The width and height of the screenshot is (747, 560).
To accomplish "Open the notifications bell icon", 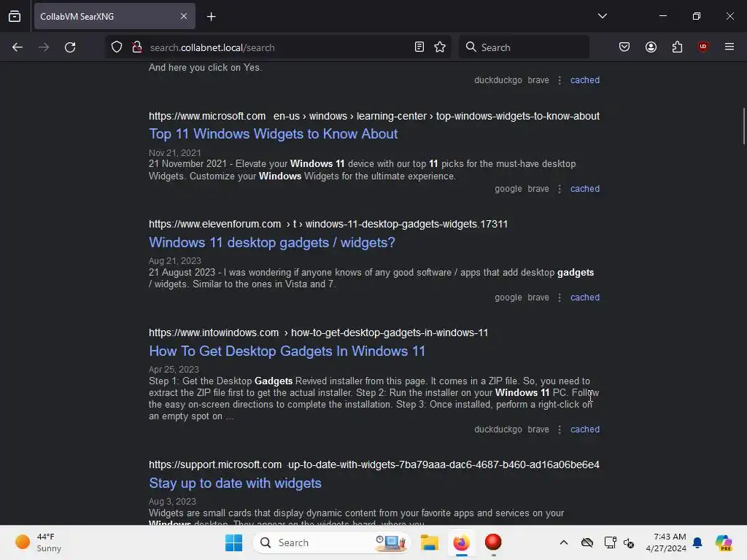I will click(x=697, y=542).
